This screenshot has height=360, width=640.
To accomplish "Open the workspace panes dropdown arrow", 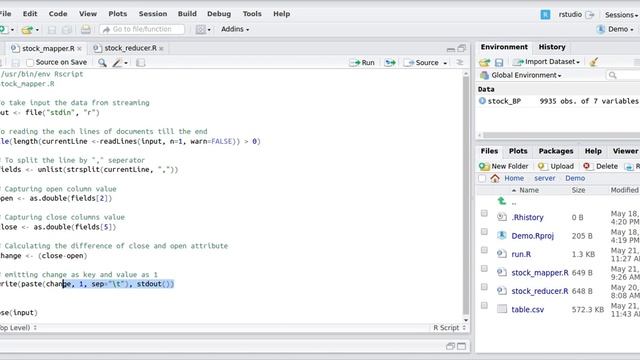I will point(209,30).
